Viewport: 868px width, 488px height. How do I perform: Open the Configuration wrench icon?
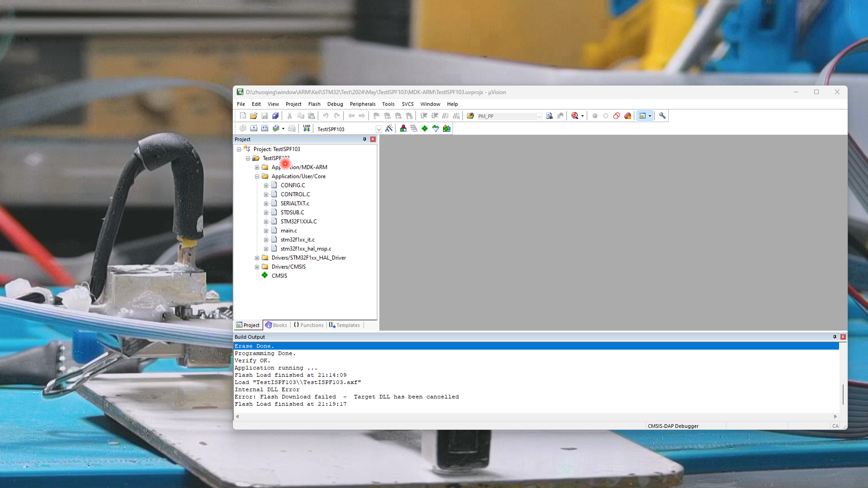click(662, 116)
